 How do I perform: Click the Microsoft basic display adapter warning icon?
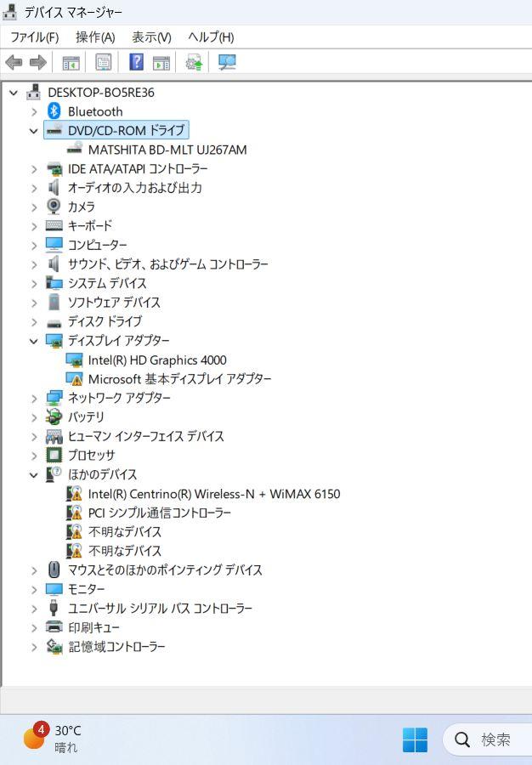(x=74, y=378)
